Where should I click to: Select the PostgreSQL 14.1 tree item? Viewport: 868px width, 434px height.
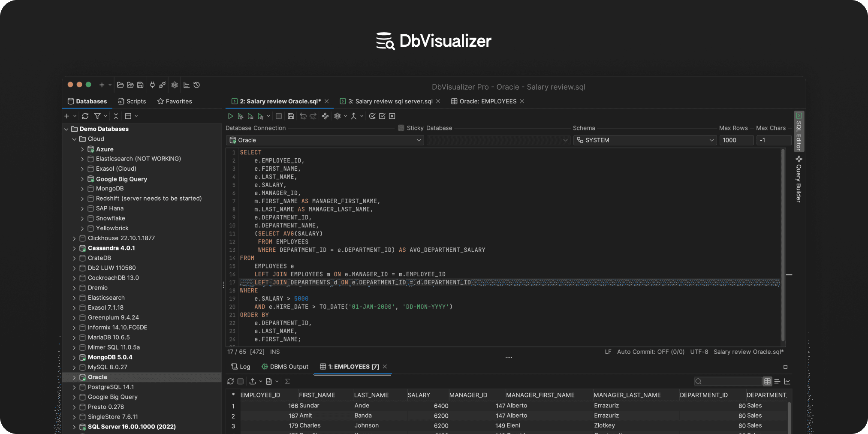point(111,387)
